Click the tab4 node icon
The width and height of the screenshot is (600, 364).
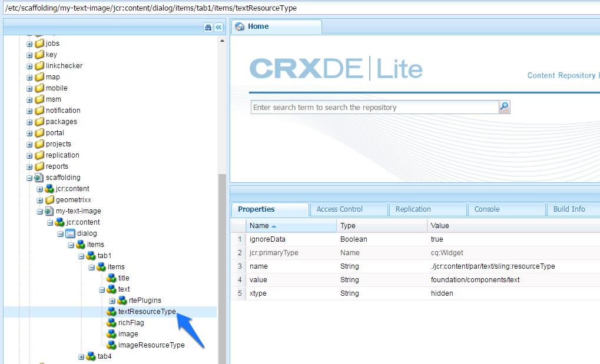[x=91, y=356]
